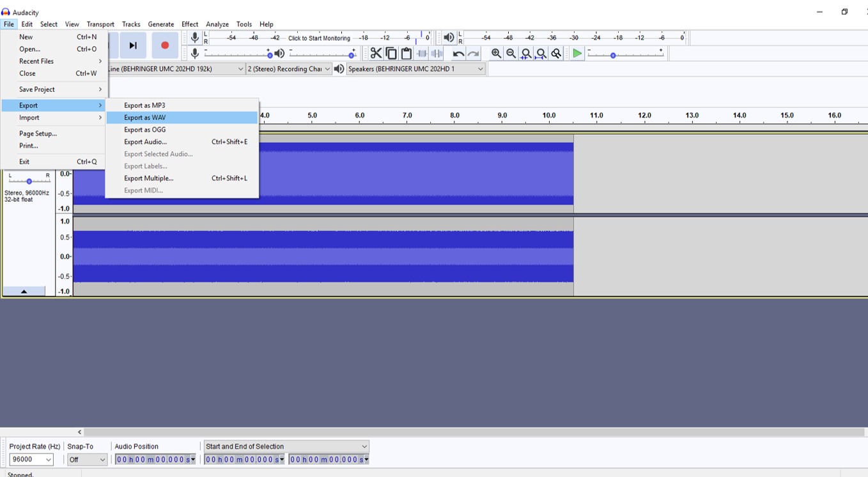
Task: Choose Export as OGG
Action: 182,130
